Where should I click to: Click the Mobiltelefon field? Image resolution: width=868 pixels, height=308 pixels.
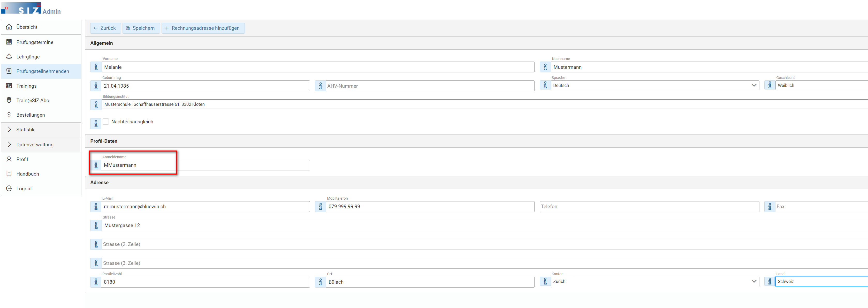tap(430, 207)
